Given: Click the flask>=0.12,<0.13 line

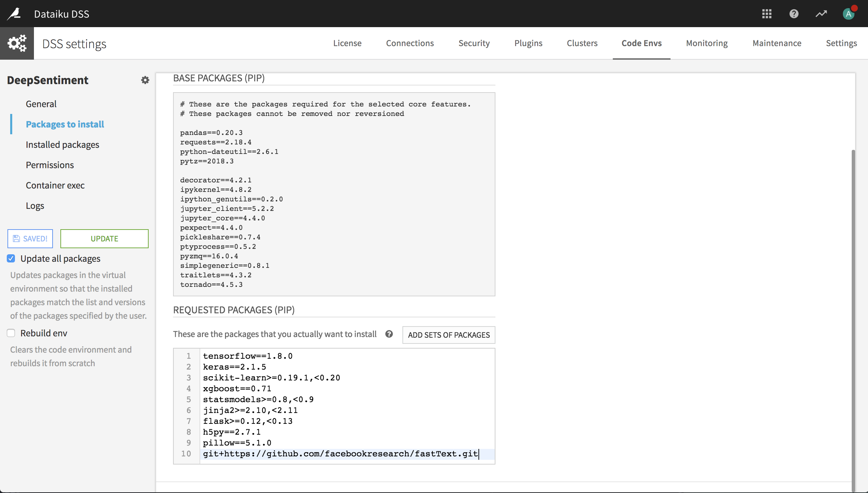Looking at the screenshot, I should click(248, 421).
